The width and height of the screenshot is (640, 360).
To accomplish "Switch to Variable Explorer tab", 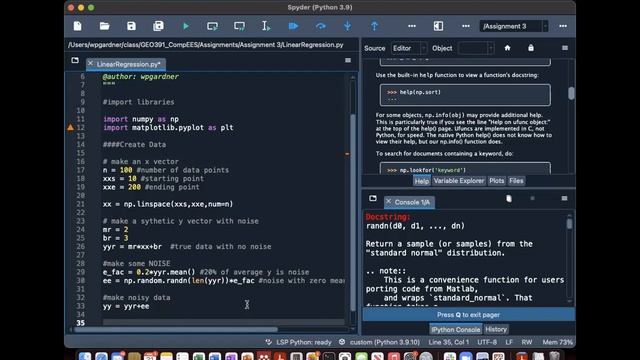I will click(459, 181).
